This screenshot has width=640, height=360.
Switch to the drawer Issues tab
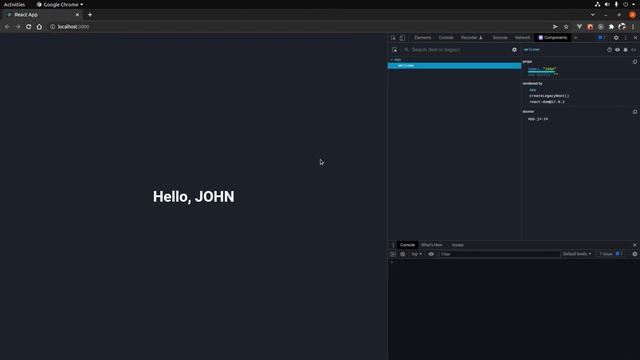click(458, 245)
